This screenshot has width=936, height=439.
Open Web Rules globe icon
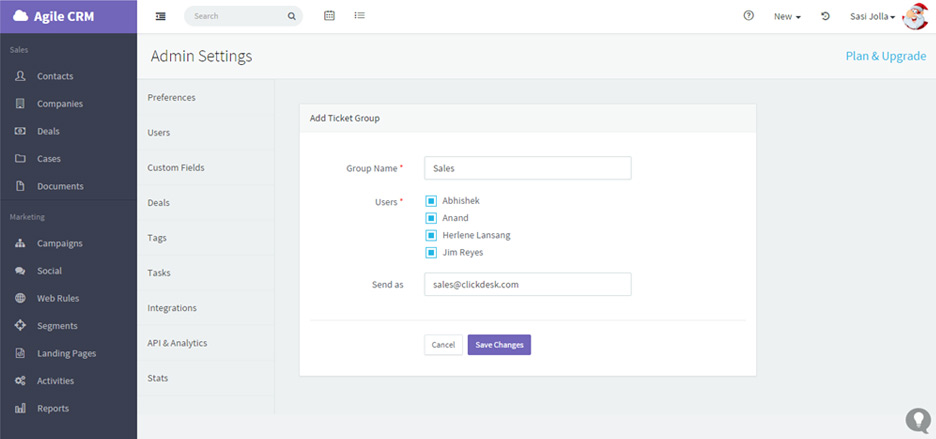(20, 298)
